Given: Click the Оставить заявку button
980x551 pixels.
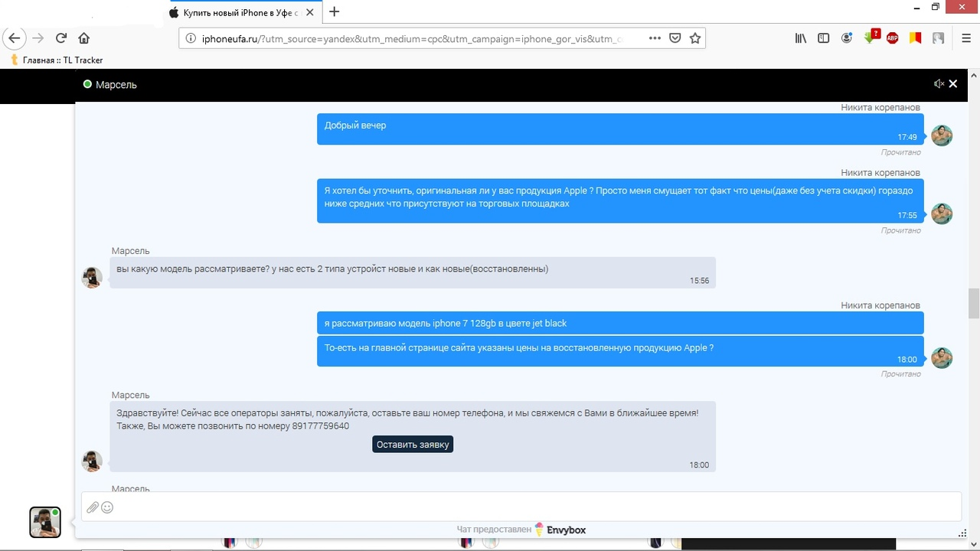Looking at the screenshot, I should 413,445.
